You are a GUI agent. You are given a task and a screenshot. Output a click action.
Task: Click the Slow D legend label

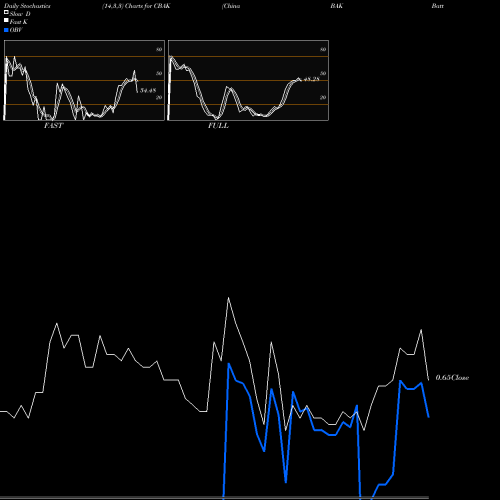(x=20, y=14)
